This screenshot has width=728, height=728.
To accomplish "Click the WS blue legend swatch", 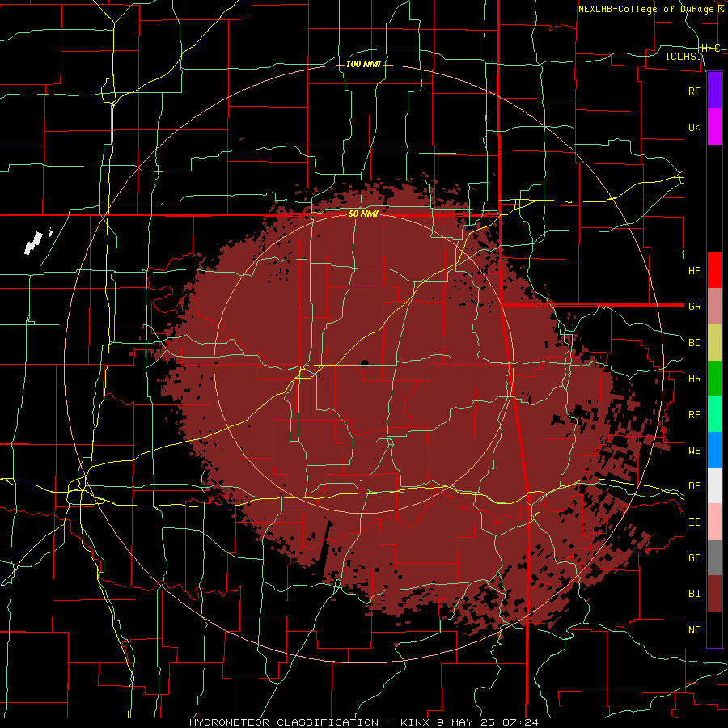I will (x=714, y=450).
